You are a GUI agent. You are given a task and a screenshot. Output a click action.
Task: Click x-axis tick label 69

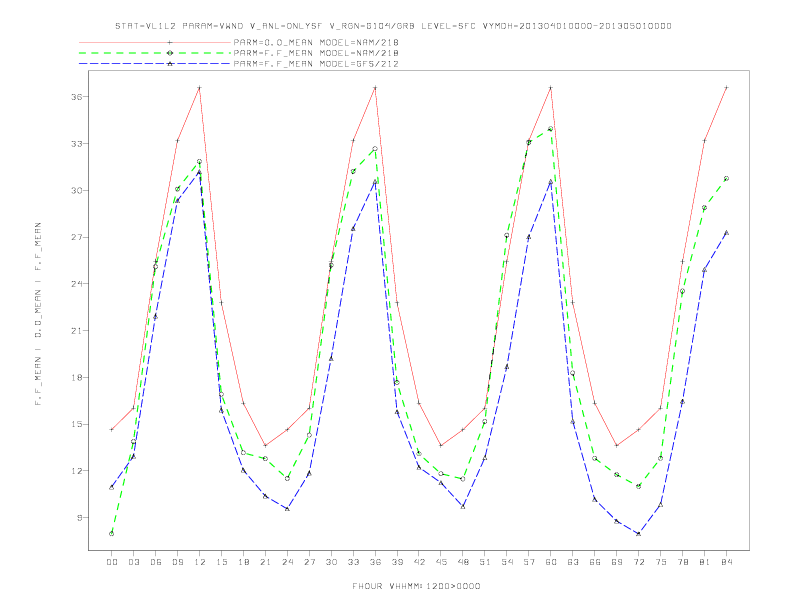pos(617,562)
